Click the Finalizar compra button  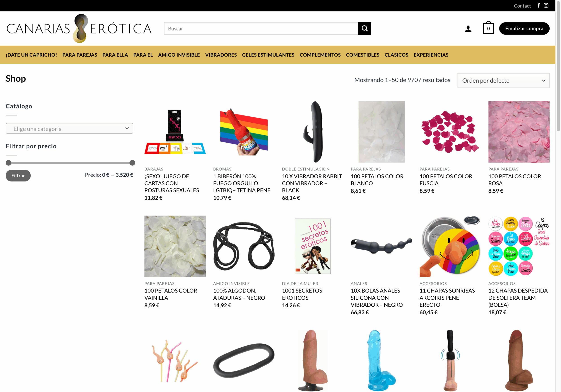click(x=524, y=29)
